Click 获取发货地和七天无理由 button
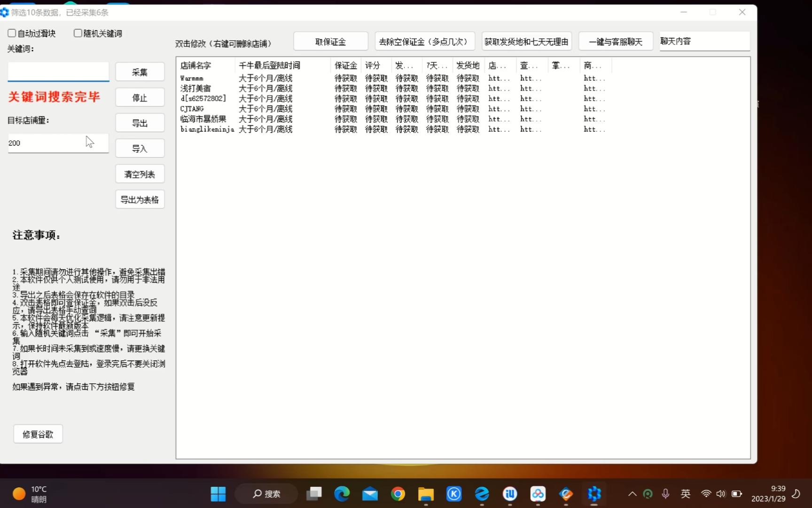 [526, 41]
